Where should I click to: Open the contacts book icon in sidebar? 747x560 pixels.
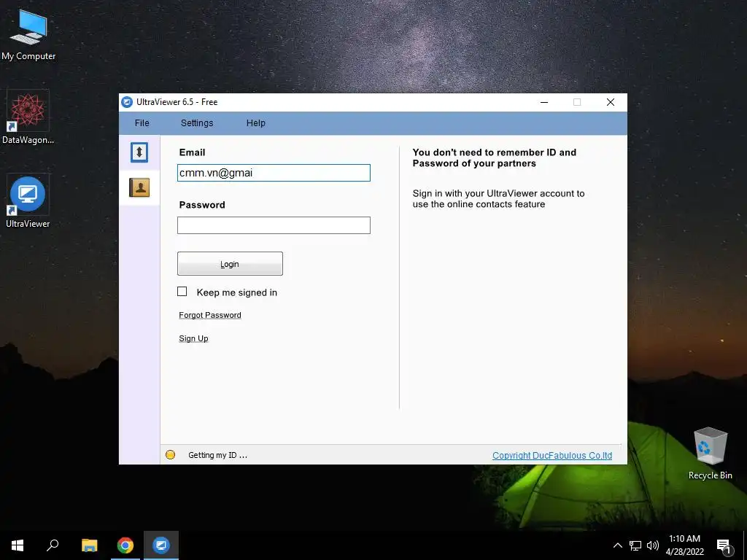click(x=139, y=187)
